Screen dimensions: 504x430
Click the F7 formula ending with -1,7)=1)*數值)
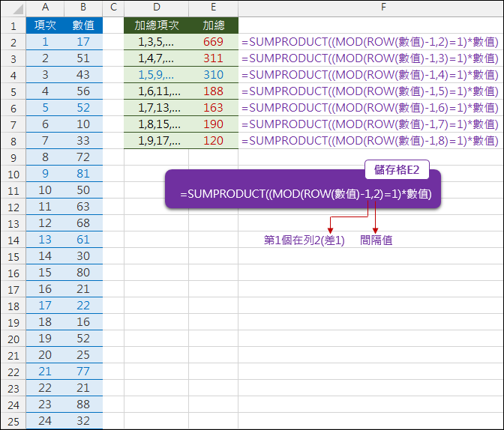point(370,124)
